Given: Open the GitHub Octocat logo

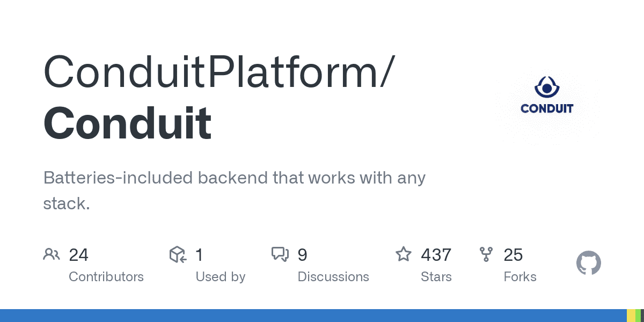Looking at the screenshot, I should pos(589,264).
